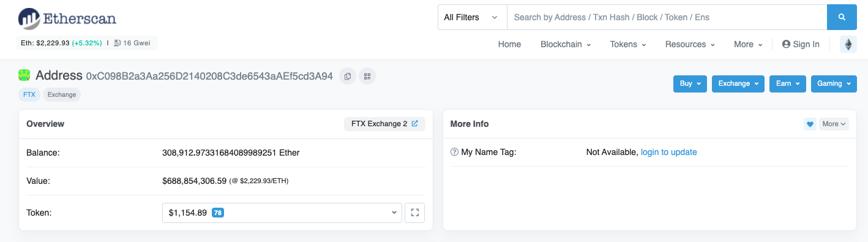Click Sign In

(x=801, y=44)
